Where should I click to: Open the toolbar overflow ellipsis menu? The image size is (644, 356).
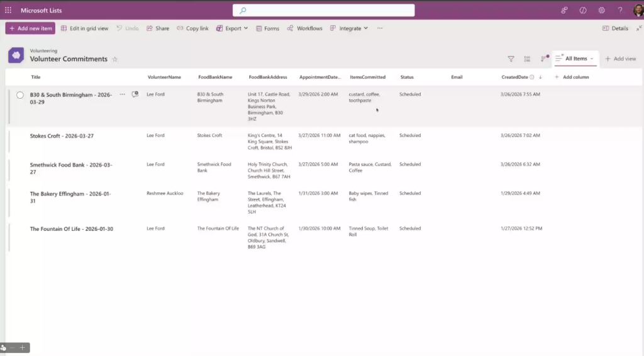pos(380,28)
